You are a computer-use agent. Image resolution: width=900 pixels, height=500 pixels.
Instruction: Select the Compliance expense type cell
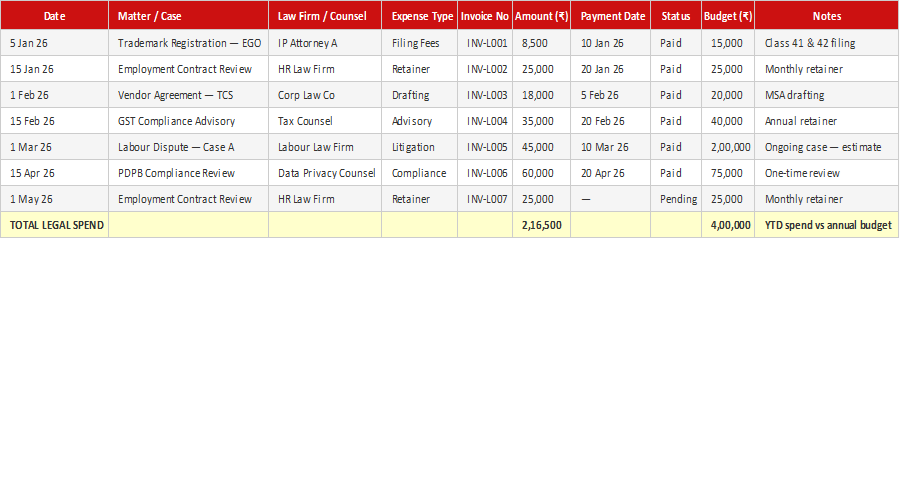[420, 173]
